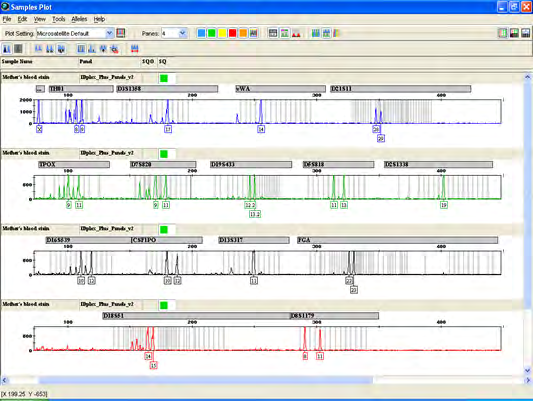Toggle the green dye button
This screenshot has width=533, height=401.
coord(211,33)
